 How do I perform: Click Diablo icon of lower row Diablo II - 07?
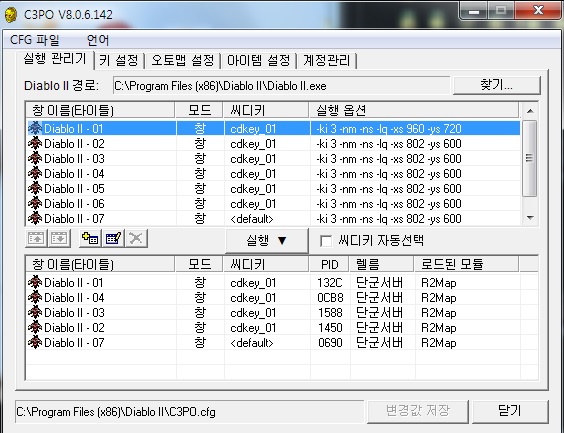click(x=35, y=342)
